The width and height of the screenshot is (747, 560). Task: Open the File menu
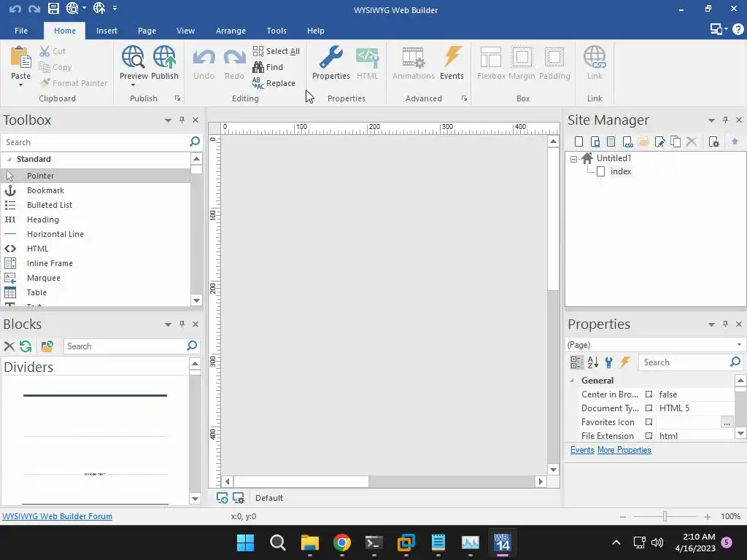(21, 31)
